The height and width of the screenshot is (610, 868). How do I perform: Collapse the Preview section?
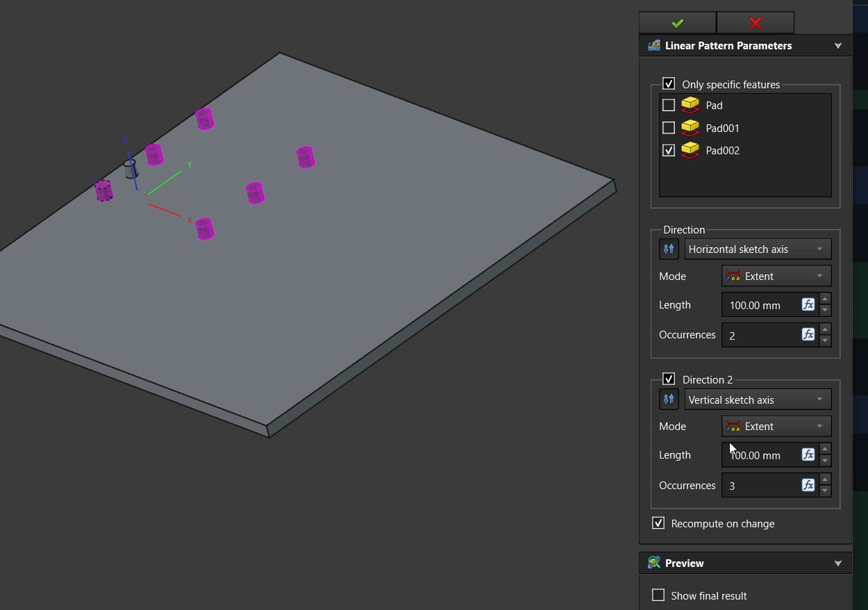[838, 563]
